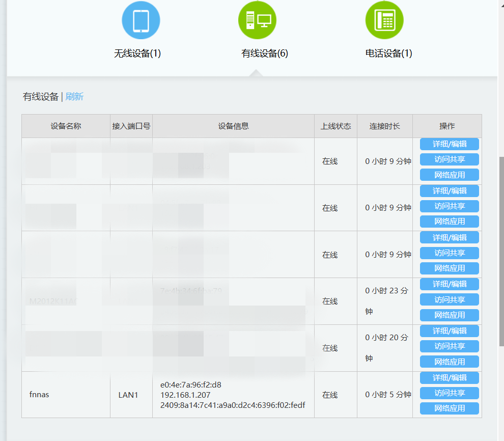Click the vertical page scrollbar thumb
Viewport: 504px width, 441px height.
(x=501, y=250)
